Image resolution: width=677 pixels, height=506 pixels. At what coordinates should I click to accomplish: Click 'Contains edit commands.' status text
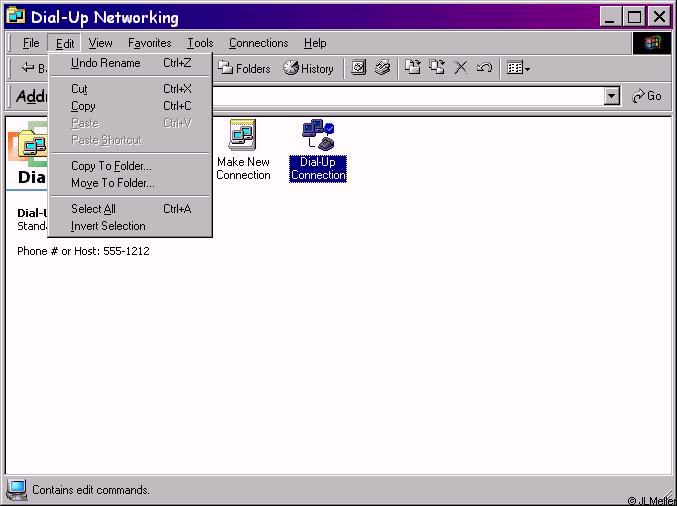tap(91, 490)
